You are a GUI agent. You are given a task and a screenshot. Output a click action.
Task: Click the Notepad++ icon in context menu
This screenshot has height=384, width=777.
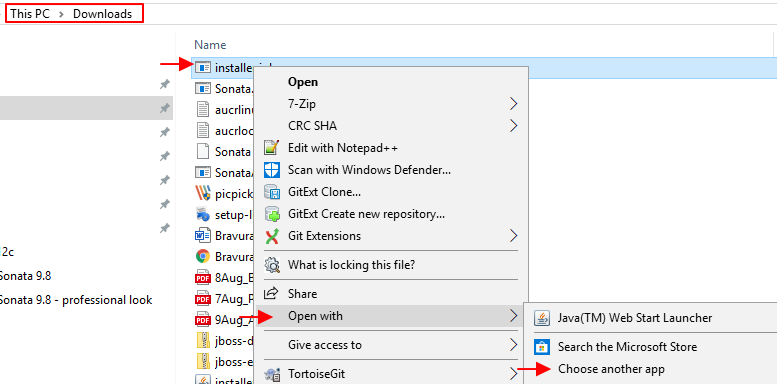pos(272,148)
